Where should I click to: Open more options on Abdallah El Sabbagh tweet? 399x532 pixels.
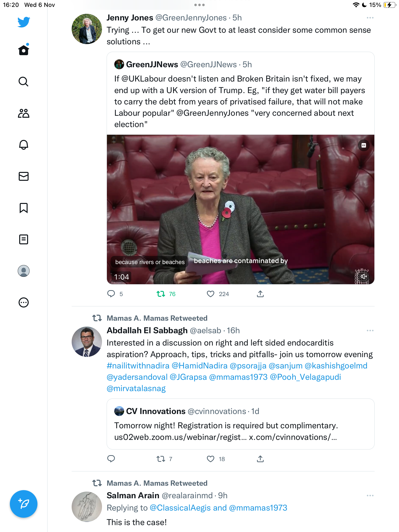[x=370, y=331]
